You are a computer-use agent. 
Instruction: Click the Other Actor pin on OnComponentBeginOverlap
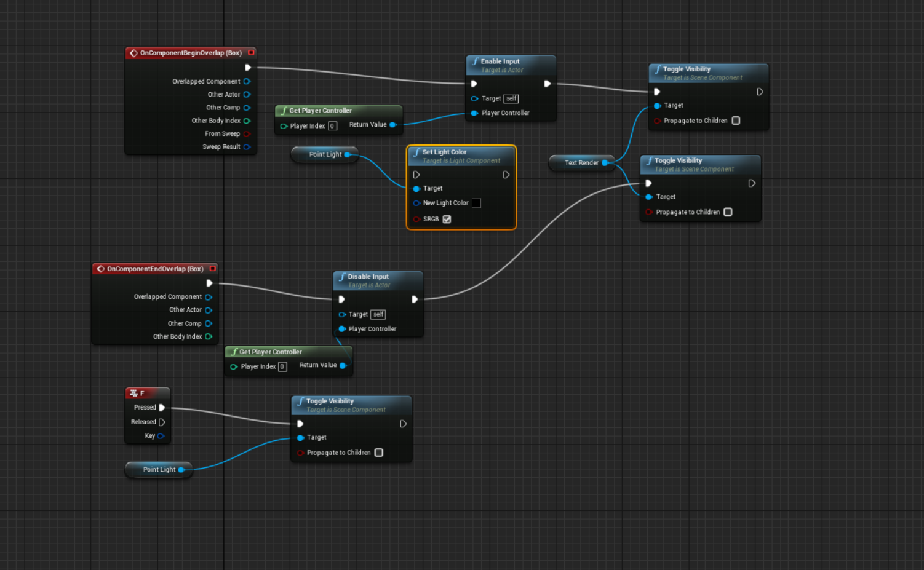click(248, 94)
